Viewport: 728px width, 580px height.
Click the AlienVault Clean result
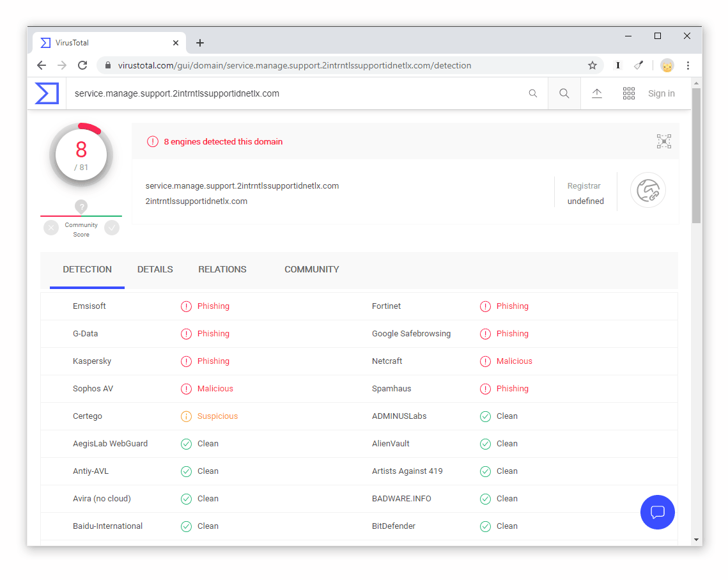(499, 444)
